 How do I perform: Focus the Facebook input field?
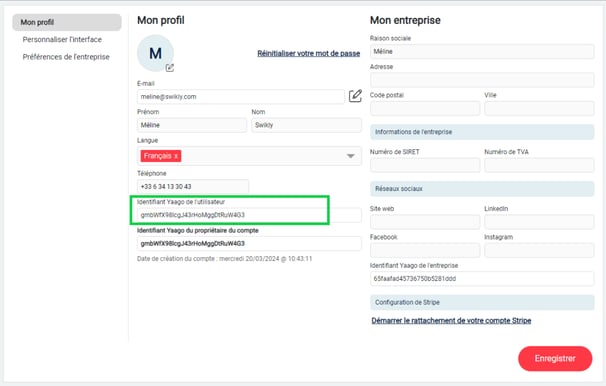tap(425, 250)
